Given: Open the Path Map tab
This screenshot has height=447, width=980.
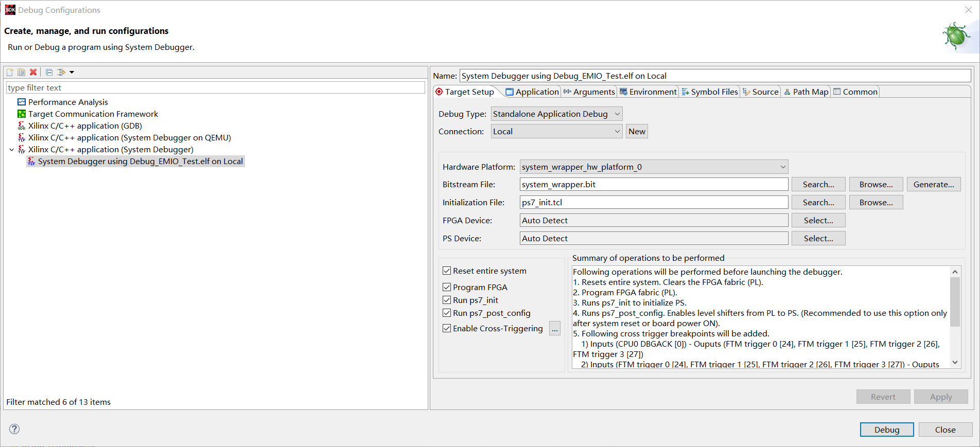Looking at the screenshot, I should pyautogui.click(x=806, y=92).
